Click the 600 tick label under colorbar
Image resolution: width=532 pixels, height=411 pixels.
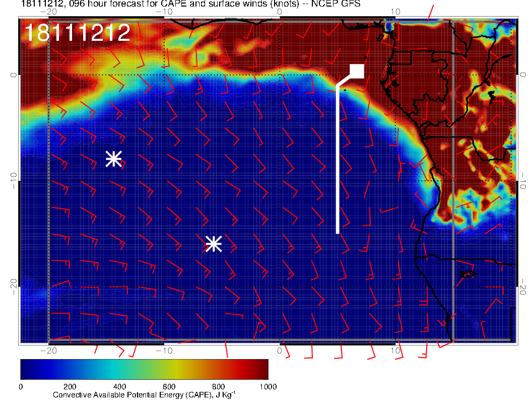[x=169, y=386]
